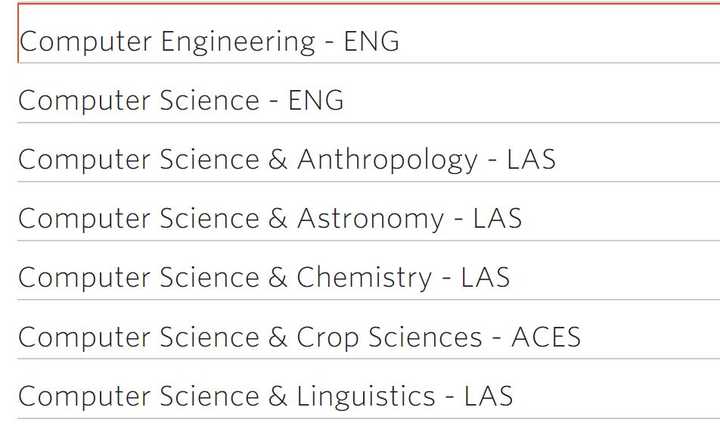720x426 pixels.
Task: Pick the option containing the word Chemistry
Action: 369,270
